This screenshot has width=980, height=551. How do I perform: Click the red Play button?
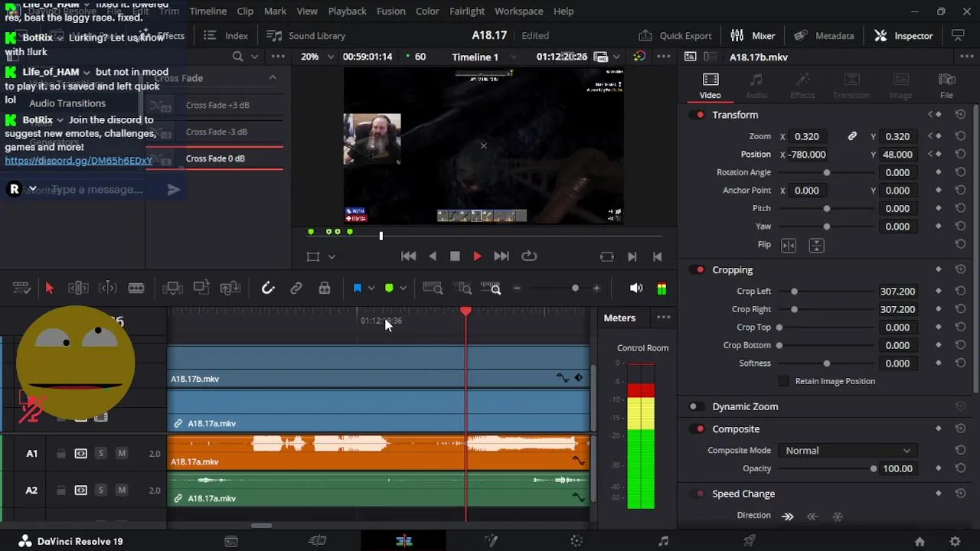[x=477, y=256]
